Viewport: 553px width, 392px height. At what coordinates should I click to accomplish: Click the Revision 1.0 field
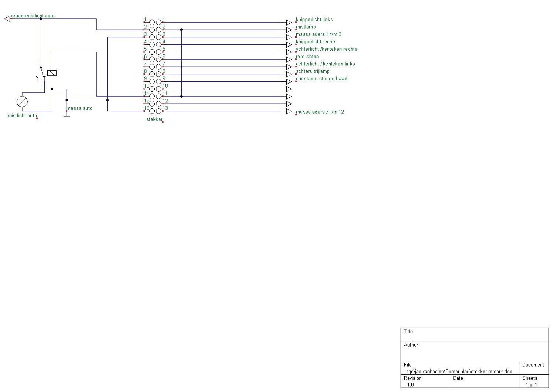coord(425,381)
